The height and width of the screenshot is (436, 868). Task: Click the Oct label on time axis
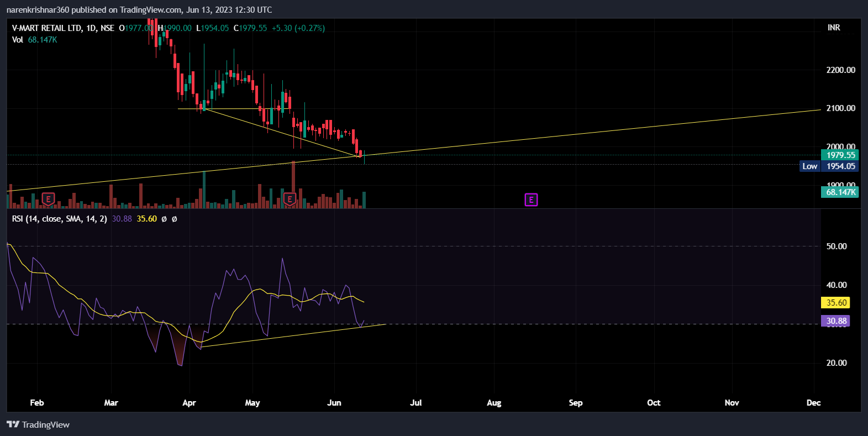pos(654,403)
